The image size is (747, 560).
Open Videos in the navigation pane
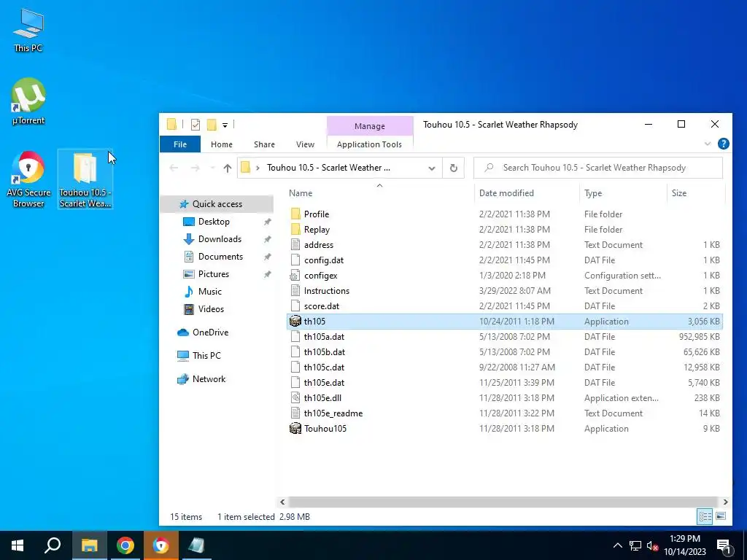pyautogui.click(x=211, y=309)
